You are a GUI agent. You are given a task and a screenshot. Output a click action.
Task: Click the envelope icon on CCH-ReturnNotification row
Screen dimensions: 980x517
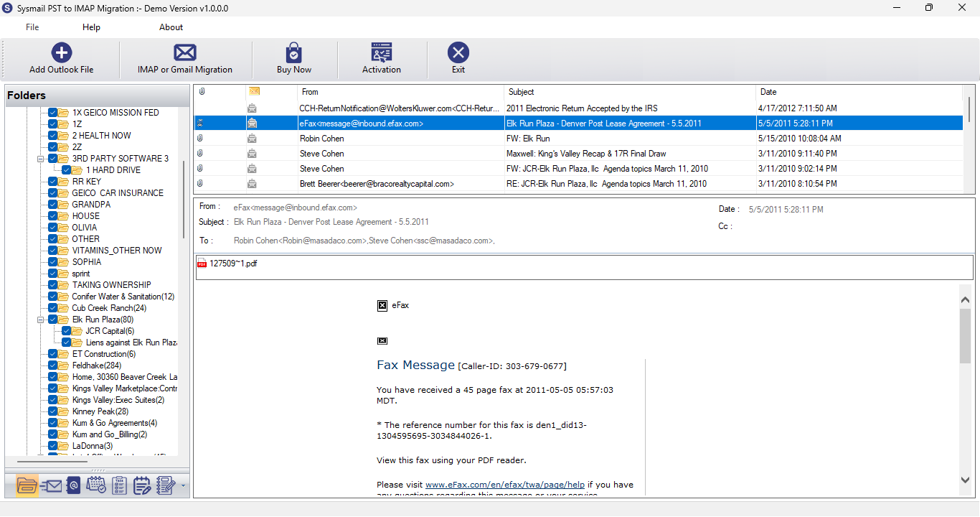point(253,108)
